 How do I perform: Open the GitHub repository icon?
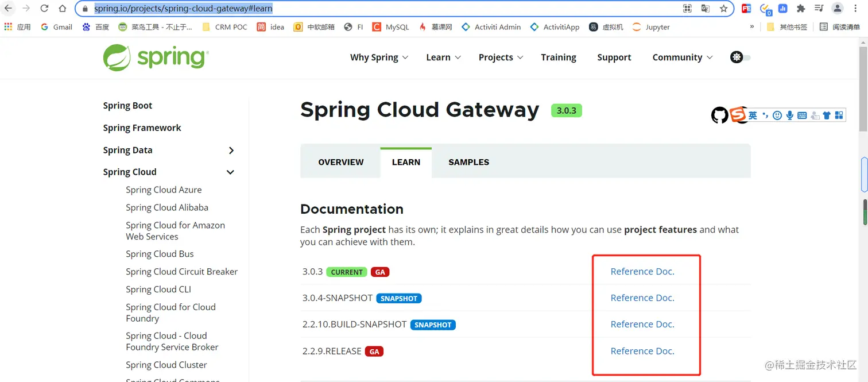(719, 115)
